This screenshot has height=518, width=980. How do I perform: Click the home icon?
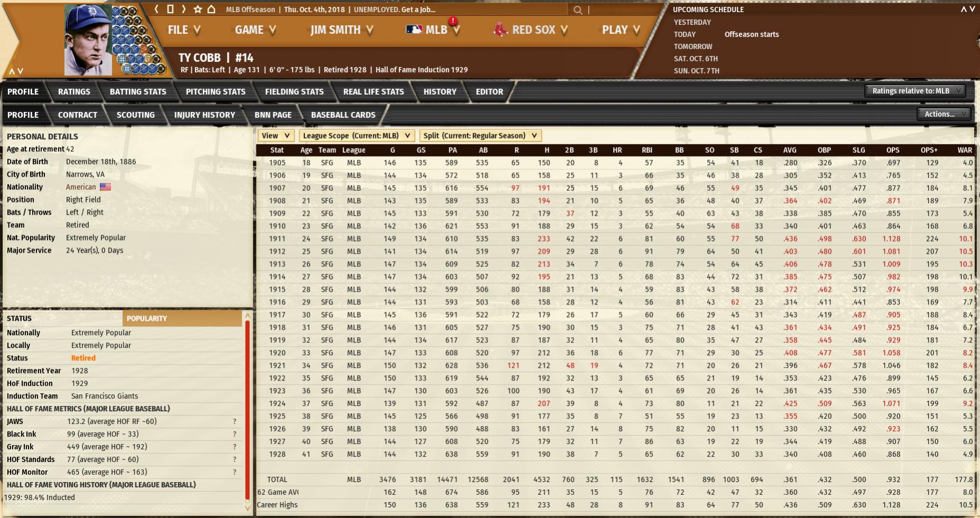click(x=211, y=10)
